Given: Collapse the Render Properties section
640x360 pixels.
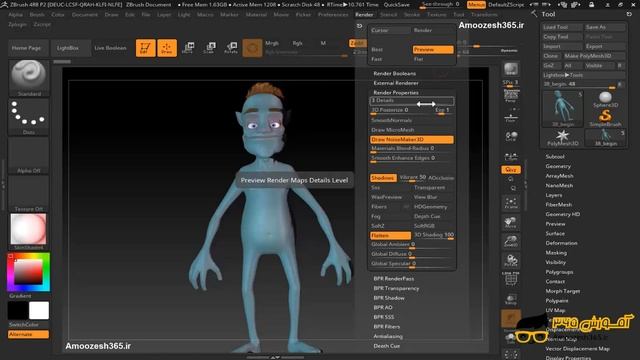Looking at the screenshot, I should tap(396, 93).
